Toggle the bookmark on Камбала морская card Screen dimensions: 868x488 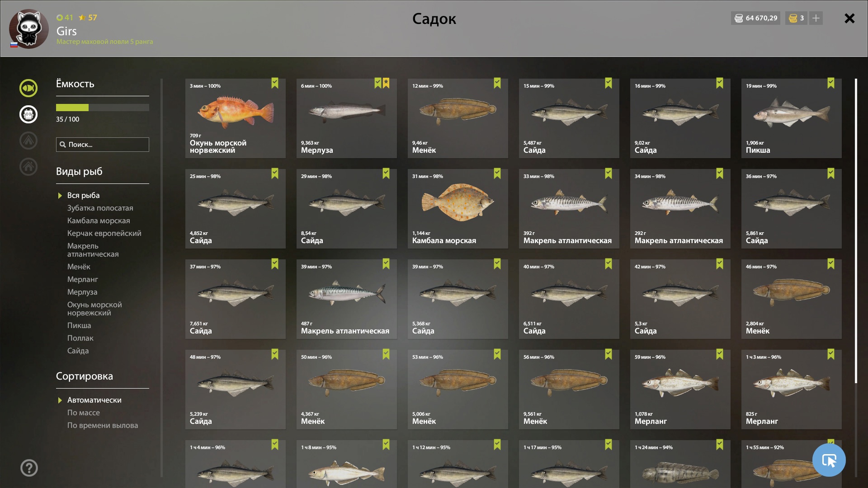497,174
